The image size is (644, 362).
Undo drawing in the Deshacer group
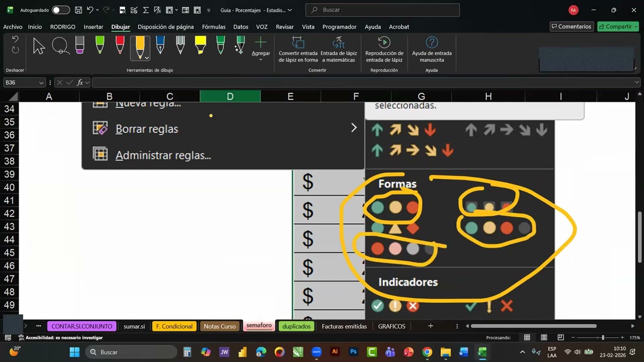coord(15,40)
